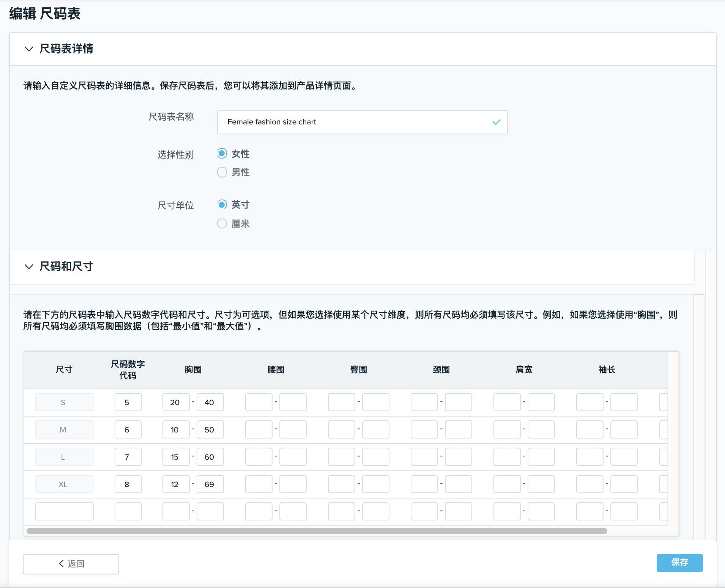Expand the 尺码表详情 header chevron

pos(29,49)
